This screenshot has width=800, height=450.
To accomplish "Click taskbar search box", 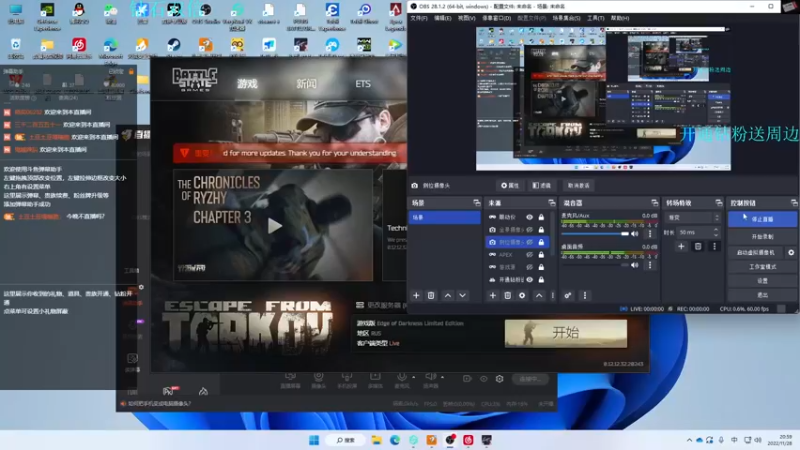I will pos(346,440).
